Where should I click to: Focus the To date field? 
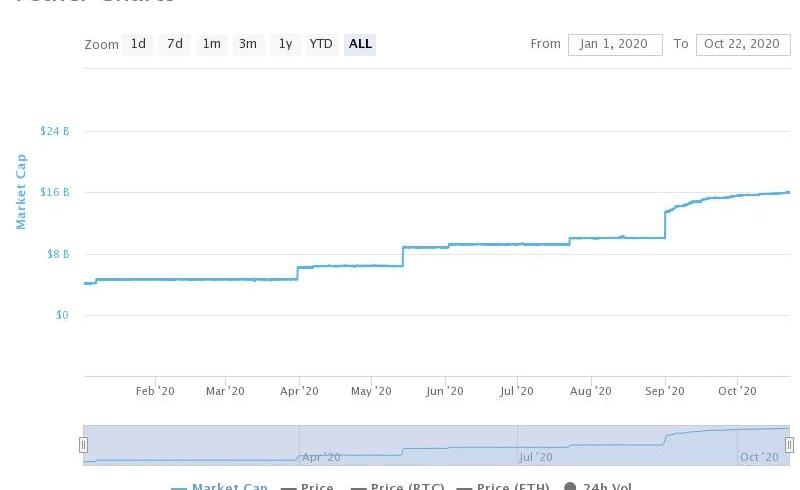(x=742, y=44)
